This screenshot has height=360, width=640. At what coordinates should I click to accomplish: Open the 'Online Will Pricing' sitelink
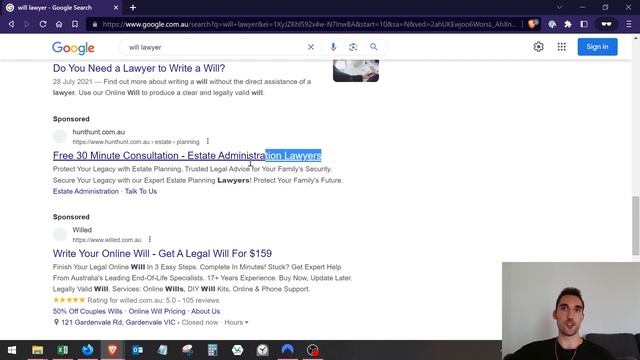click(x=157, y=311)
